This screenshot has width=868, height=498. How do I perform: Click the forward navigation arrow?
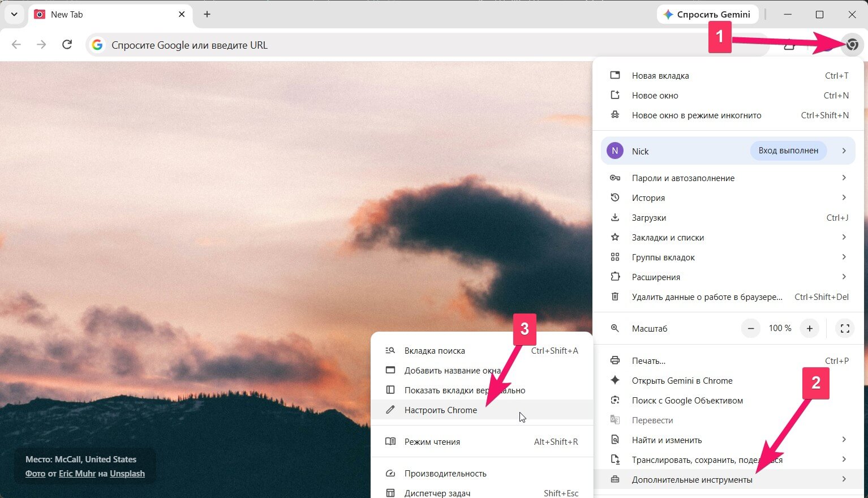(x=41, y=45)
